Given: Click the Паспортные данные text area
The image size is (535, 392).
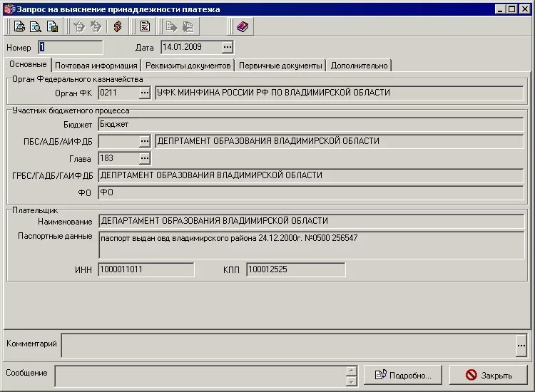Looking at the screenshot, I should point(312,245).
